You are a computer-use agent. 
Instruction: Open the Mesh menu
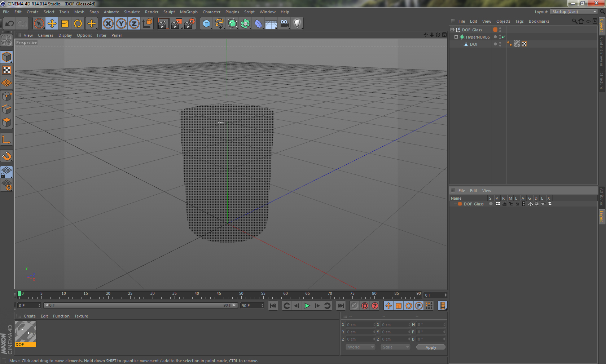click(79, 12)
